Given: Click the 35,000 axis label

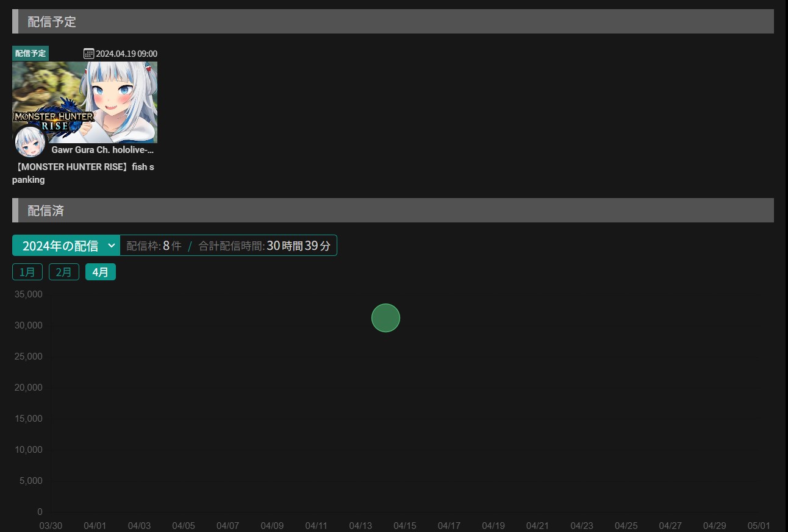Looking at the screenshot, I should [x=28, y=294].
